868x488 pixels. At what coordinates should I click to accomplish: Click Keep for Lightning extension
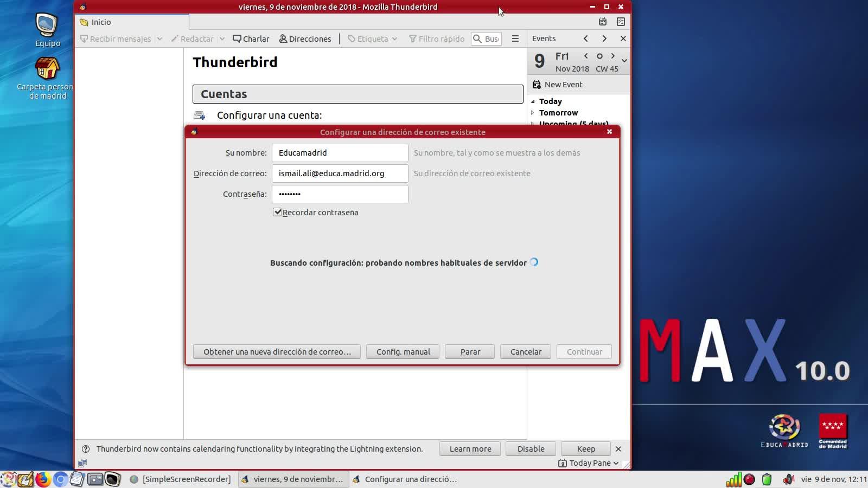586,449
